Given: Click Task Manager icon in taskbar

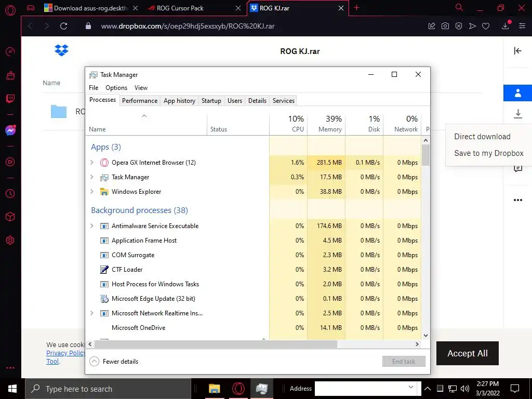Looking at the screenshot, I should pyautogui.click(x=262, y=389).
